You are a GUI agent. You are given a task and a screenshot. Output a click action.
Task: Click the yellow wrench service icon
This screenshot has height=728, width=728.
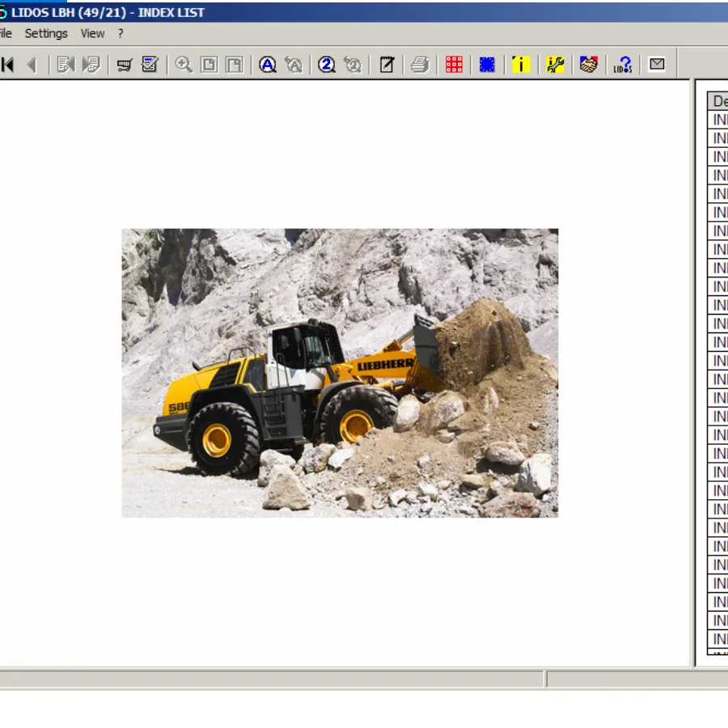[x=555, y=65]
